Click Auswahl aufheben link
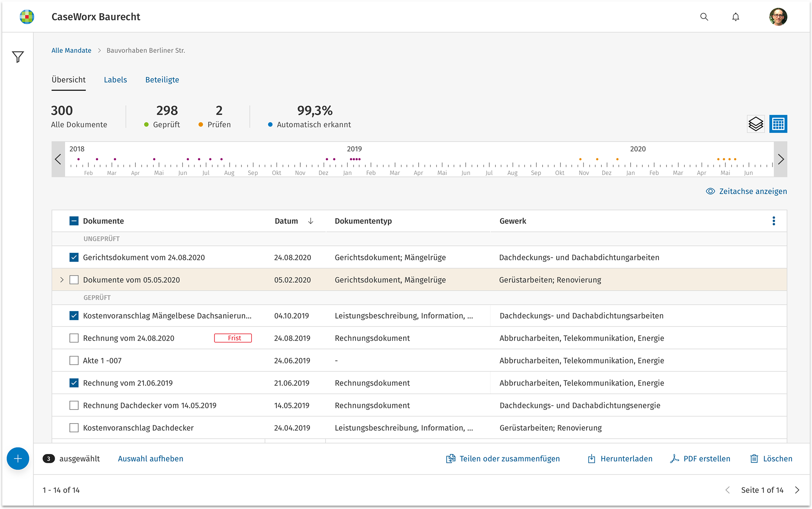The height and width of the screenshot is (509, 812). 151,459
